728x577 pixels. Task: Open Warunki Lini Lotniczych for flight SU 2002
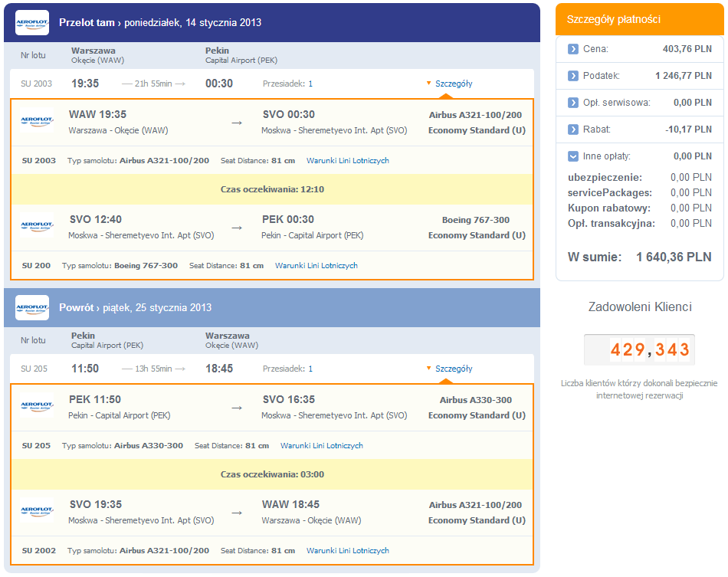click(x=347, y=551)
